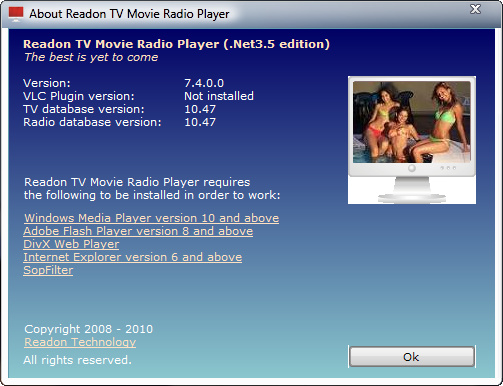The height and width of the screenshot is (386, 503).
Task: Click the '.Net3.5 edition' heading text
Action: tap(276, 44)
